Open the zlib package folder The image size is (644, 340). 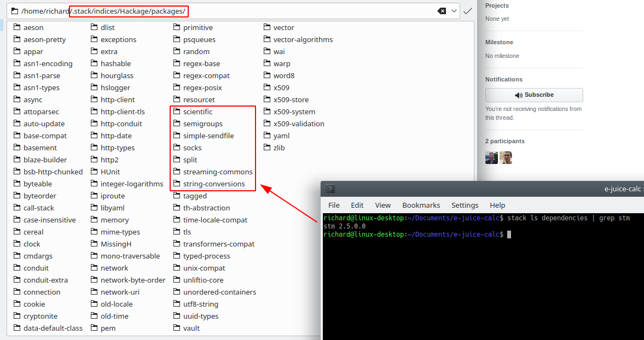[x=280, y=147]
